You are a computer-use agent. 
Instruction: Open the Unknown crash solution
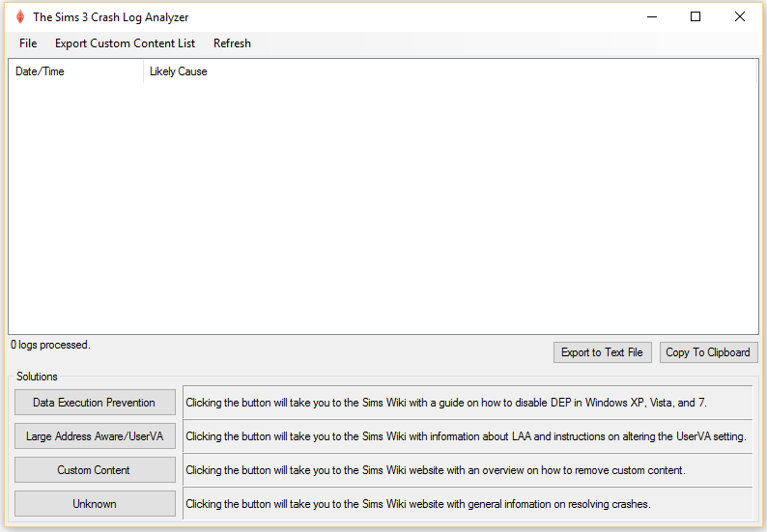95,504
